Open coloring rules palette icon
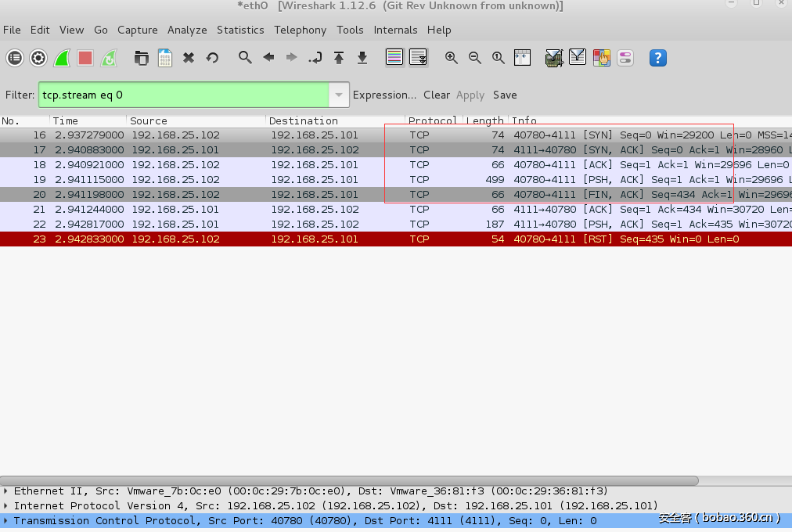 [601, 58]
